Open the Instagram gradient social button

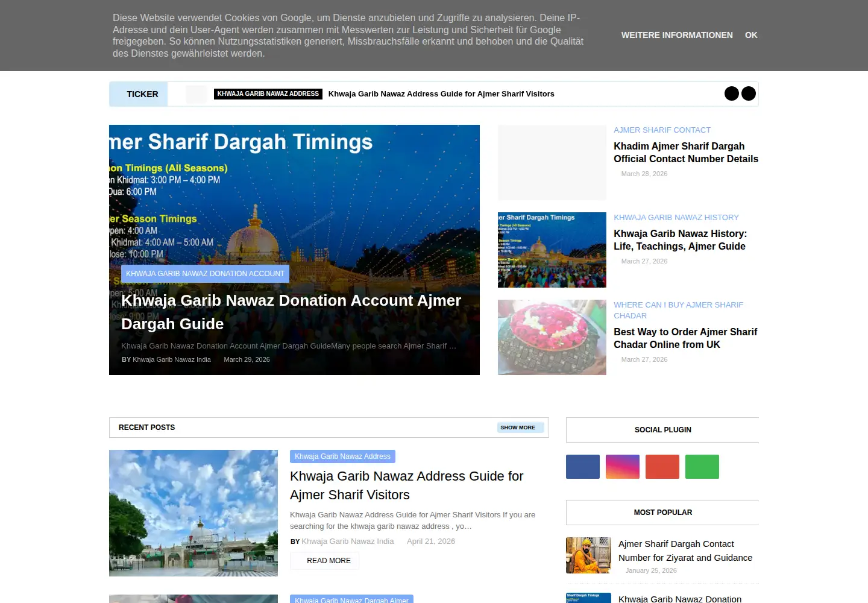point(623,467)
